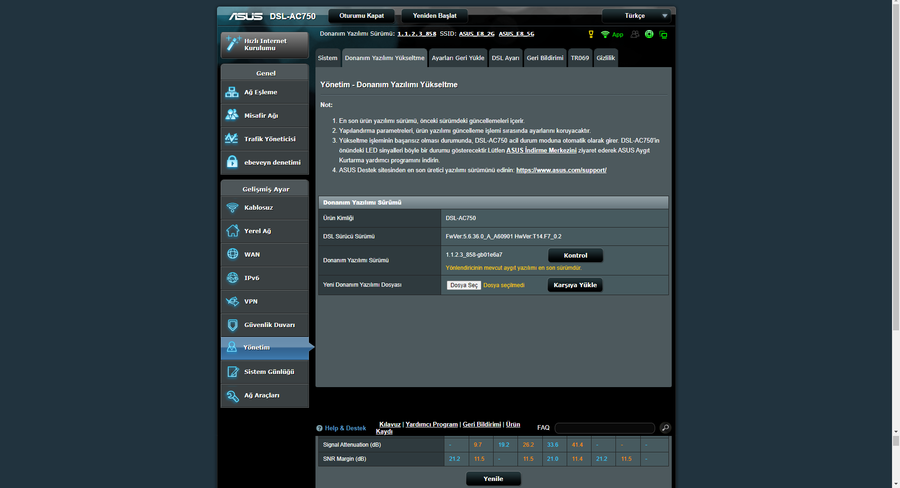Open Yerel Ağ house icon
The image size is (900, 488).
click(x=232, y=231)
